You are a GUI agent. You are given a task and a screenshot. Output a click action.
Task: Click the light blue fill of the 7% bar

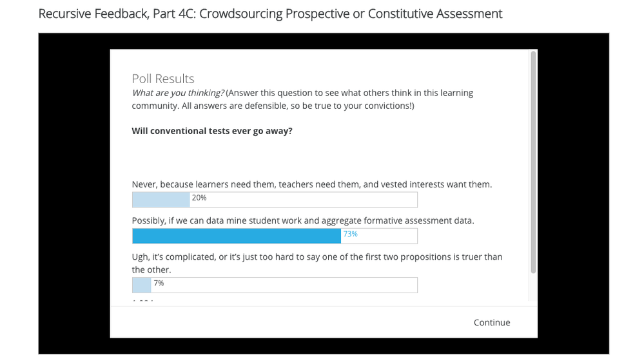pos(141,285)
